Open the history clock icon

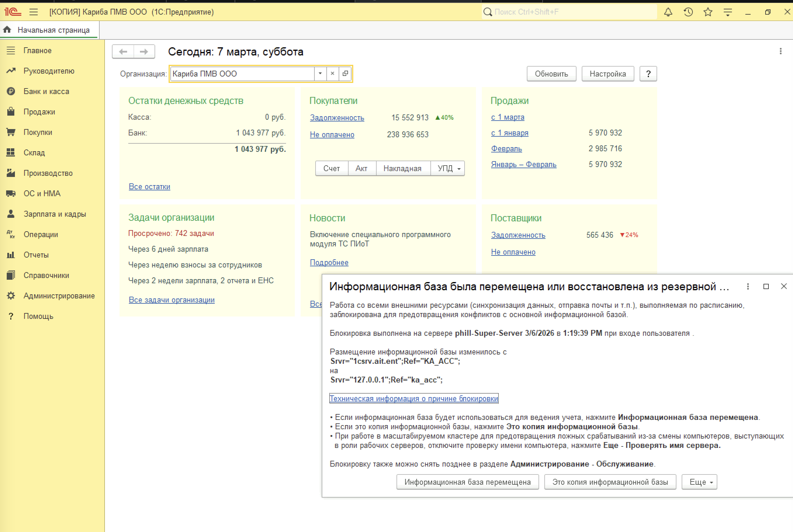(x=688, y=12)
